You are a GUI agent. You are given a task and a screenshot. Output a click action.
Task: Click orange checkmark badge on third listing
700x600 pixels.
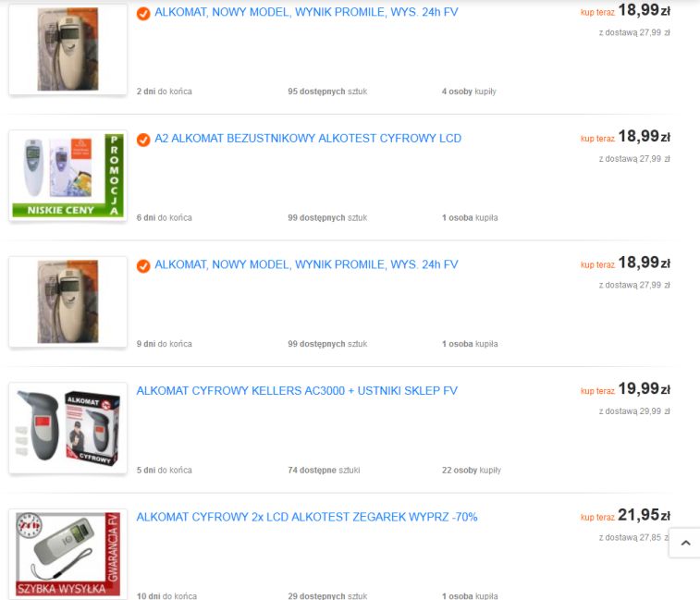[143, 266]
